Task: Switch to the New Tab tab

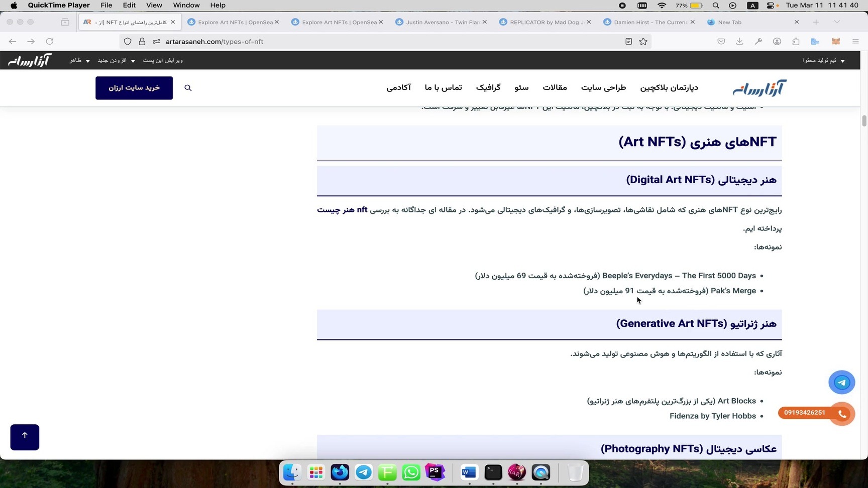Action: point(753,22)
